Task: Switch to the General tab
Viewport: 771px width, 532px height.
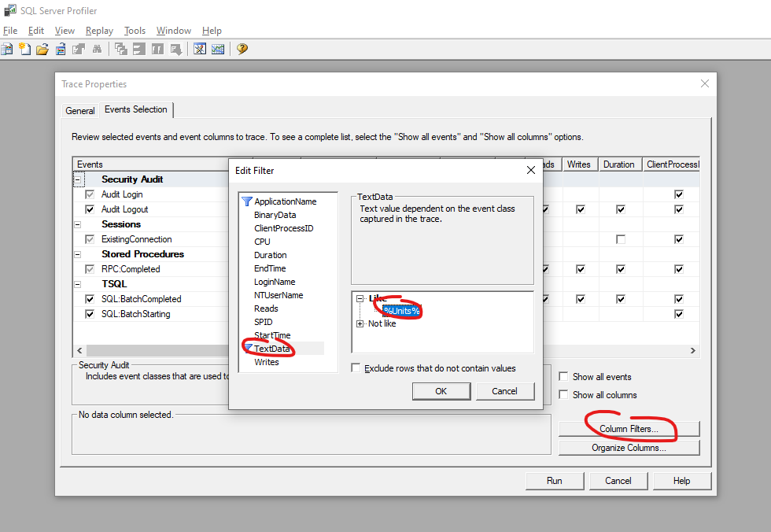Action: coord(80,111)
